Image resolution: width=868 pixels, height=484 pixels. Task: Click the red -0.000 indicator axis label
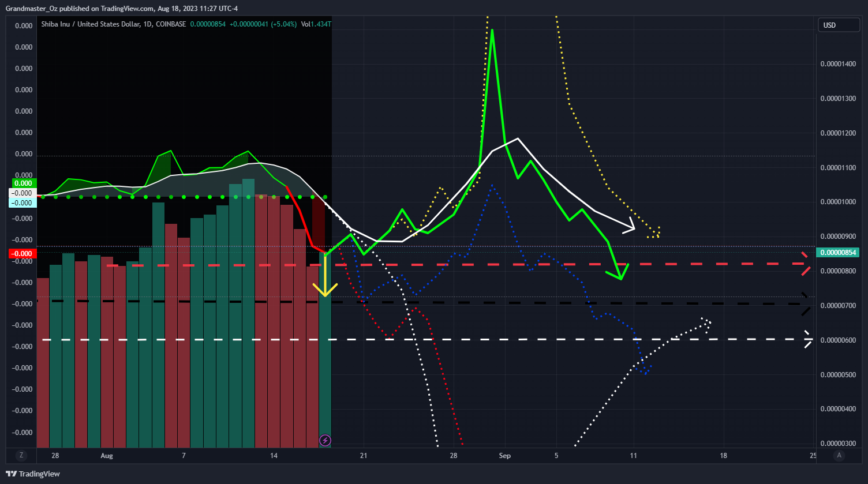pyautogui.click(x=23, y=254)
